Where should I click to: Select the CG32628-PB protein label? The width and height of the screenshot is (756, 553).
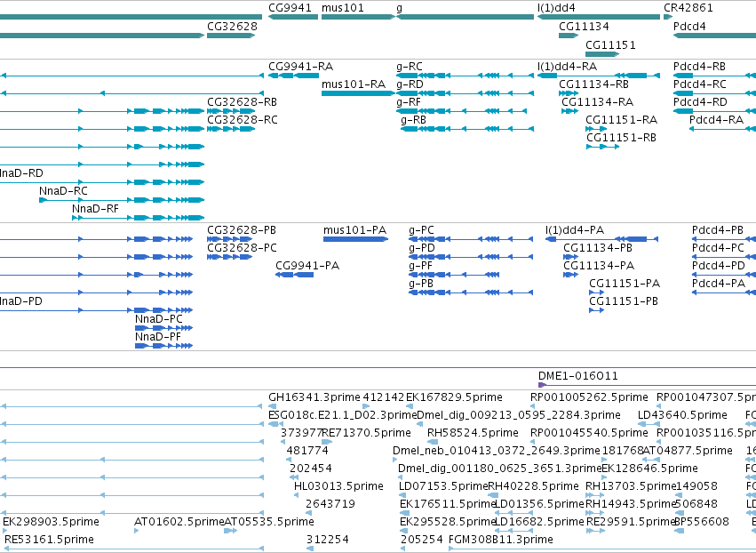242,230
